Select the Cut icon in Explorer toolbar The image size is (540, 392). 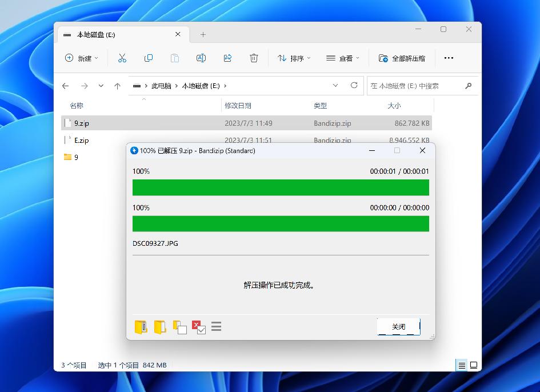coord(122,58)
